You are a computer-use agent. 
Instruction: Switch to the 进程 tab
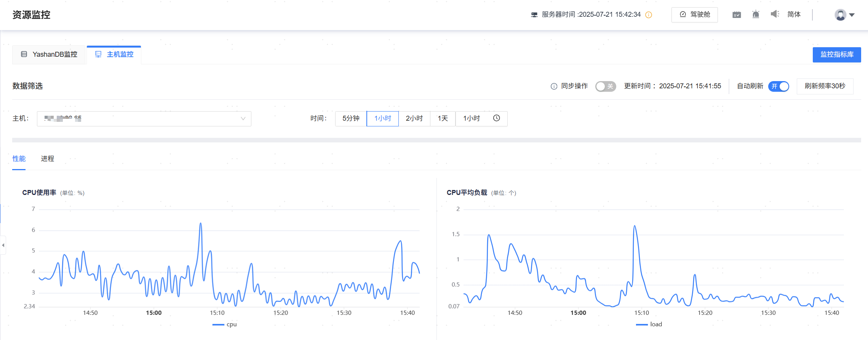[48, 159]
